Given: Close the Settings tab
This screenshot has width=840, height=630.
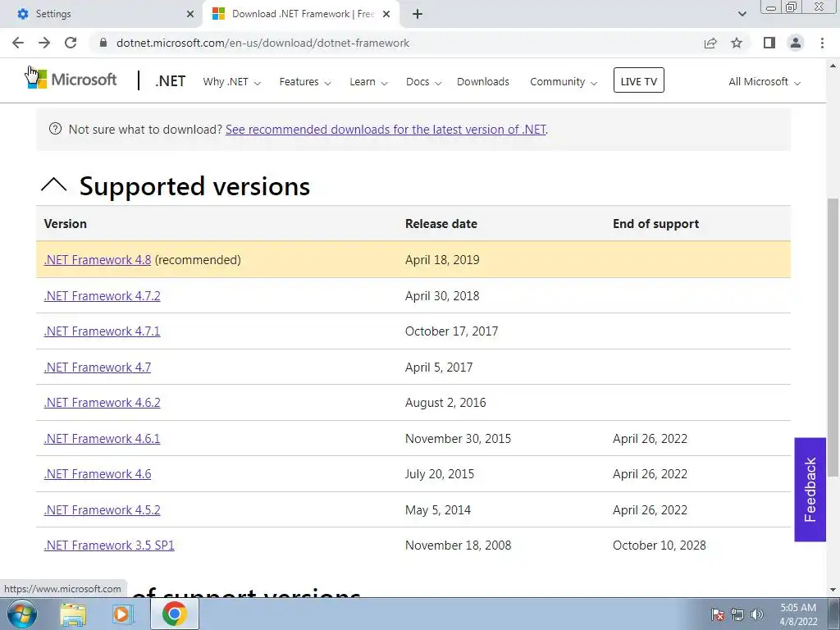Looking at the screenshot, I should click(190, 14).
